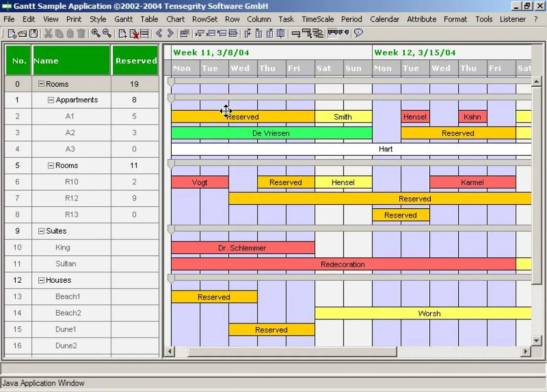Image resolution: width=547 pixels, height=392 pixels.
Task: Click the horizontal scrollbar right arrow
Action: point(525,351)
